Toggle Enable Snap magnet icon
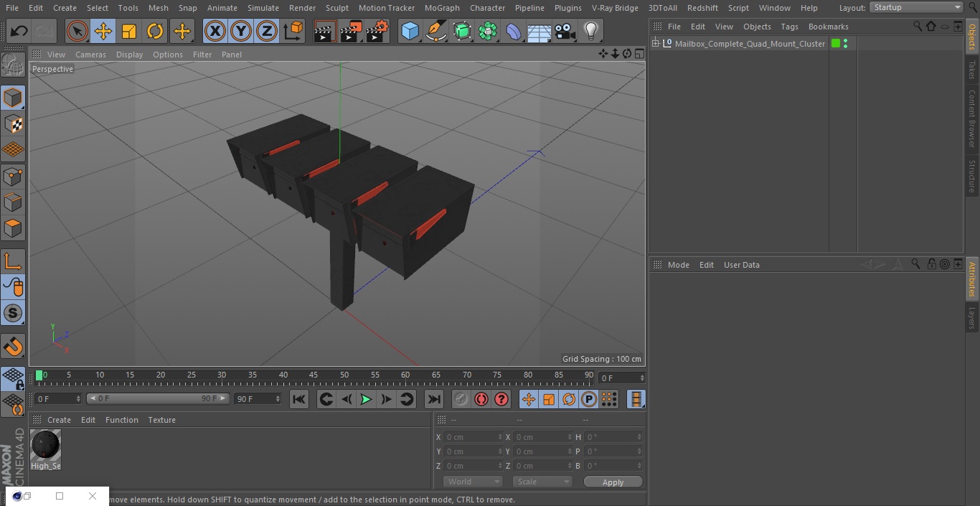The width and height of the screenshot is (980, 506). (13, 347)
